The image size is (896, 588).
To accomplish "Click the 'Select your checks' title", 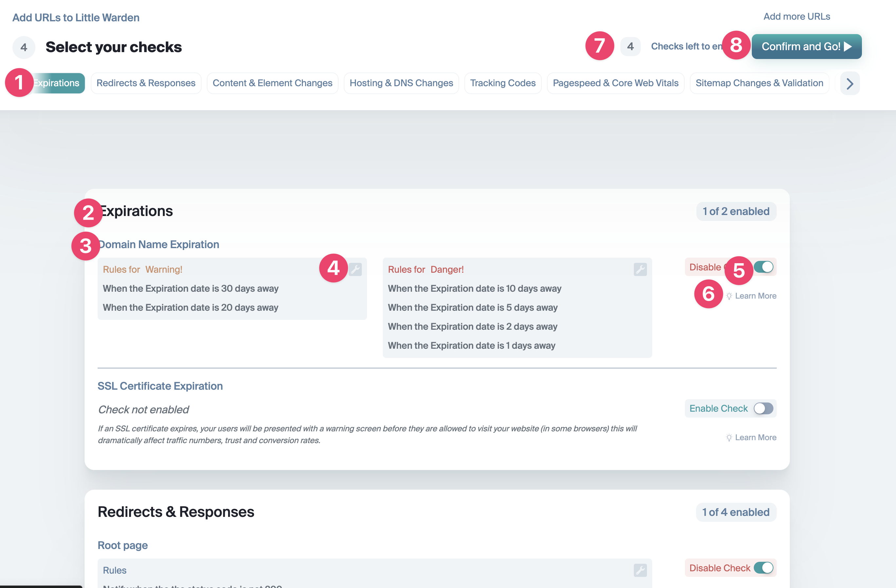I will click(x=114, y=47).
